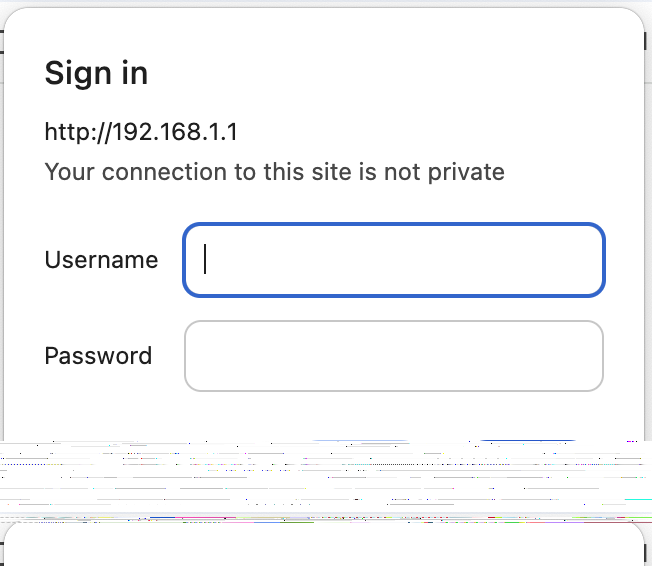Click the far right end of Password field

(x=590, y=356)
